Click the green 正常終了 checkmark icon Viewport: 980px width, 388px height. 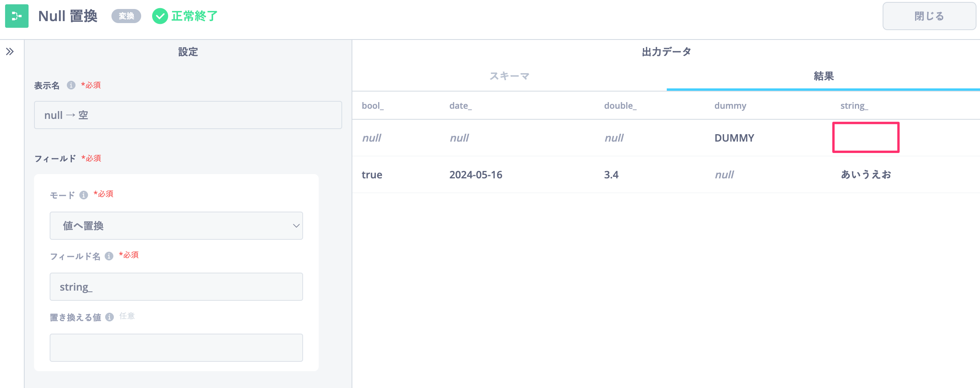(160, 16)
